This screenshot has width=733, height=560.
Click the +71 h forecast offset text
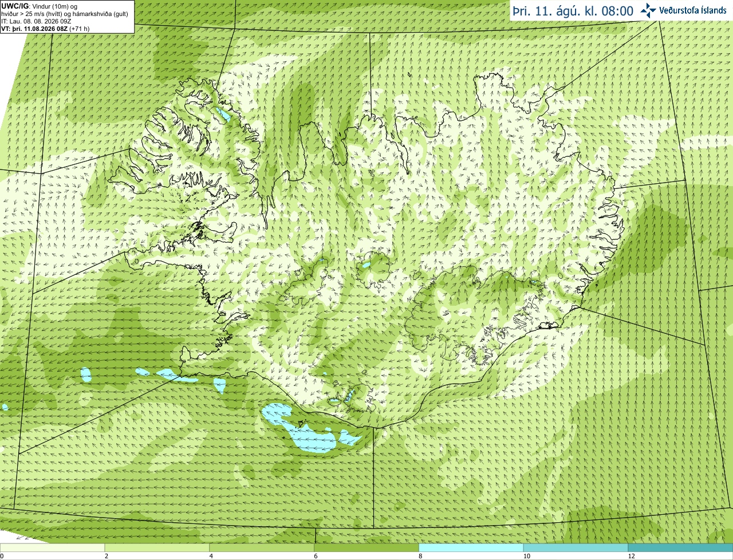[x=79, y=29]
